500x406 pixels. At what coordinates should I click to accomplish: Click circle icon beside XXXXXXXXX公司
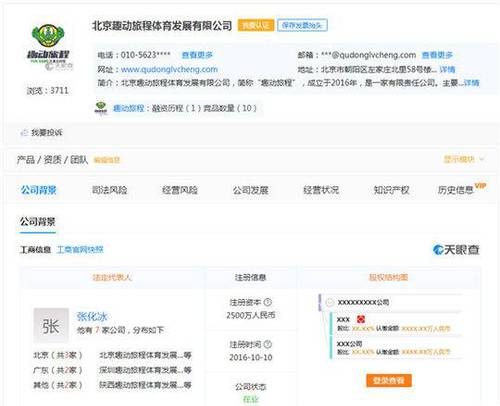point(330,302)
